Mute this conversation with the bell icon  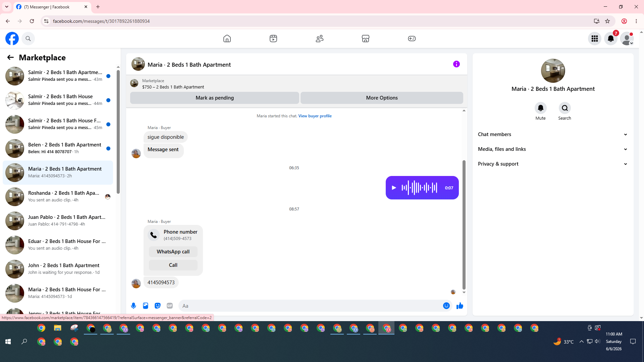[x=540, y=108]
